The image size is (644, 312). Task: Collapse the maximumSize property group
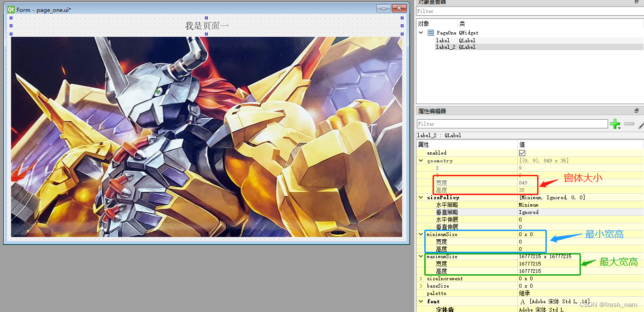pyautogui.click(x=421, y=256)
